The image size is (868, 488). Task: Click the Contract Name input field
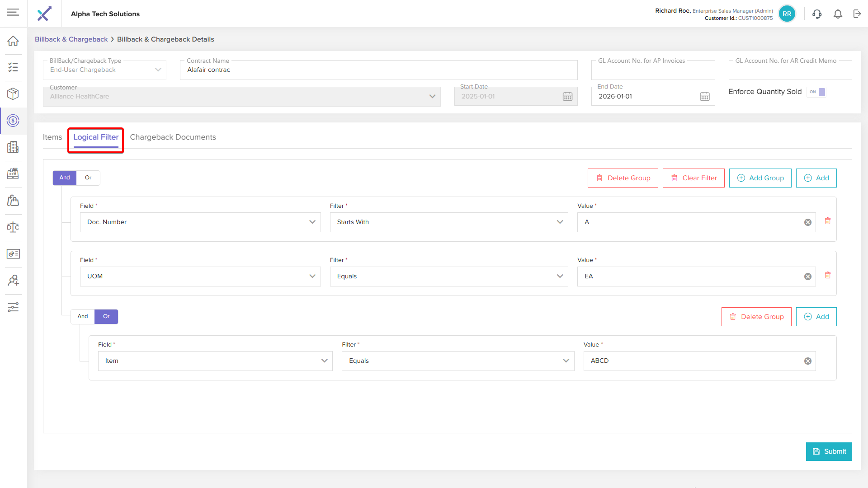378,70
